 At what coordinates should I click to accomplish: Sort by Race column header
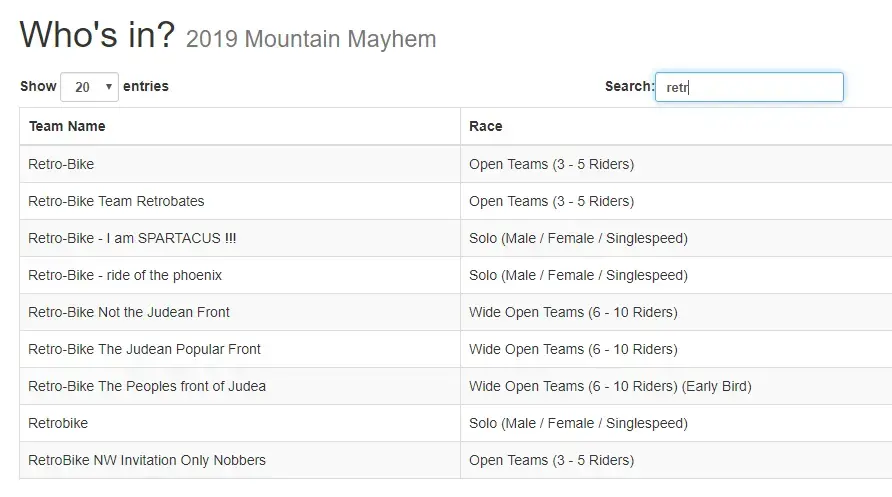click(485, 126)
